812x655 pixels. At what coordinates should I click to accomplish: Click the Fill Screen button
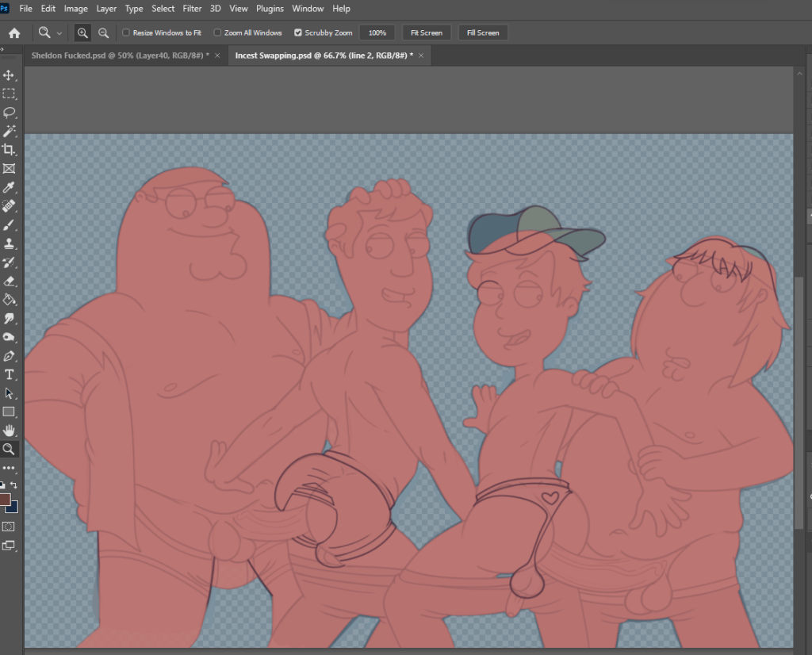pos(482,33)
